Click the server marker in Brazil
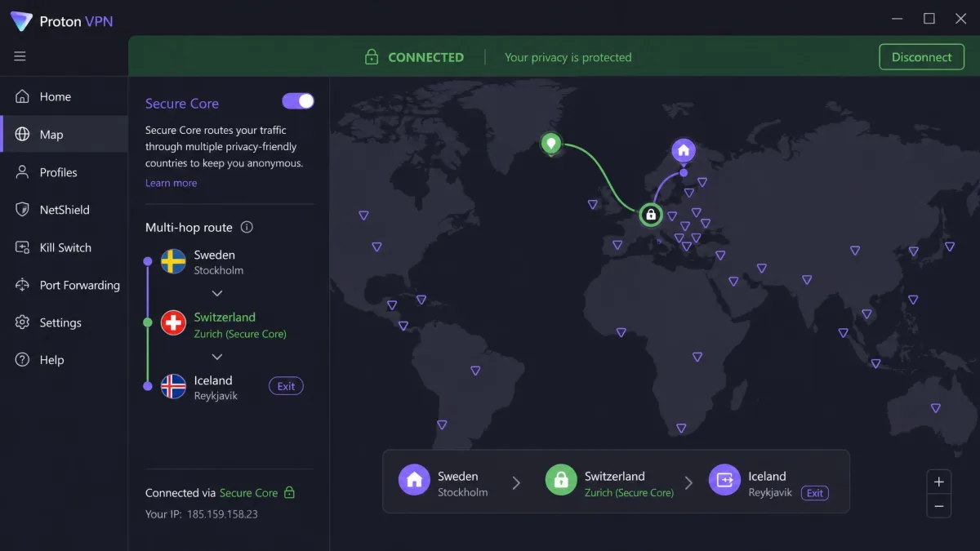Image resolution: width=980 pixels, height=551 pixels. point(475,371)
